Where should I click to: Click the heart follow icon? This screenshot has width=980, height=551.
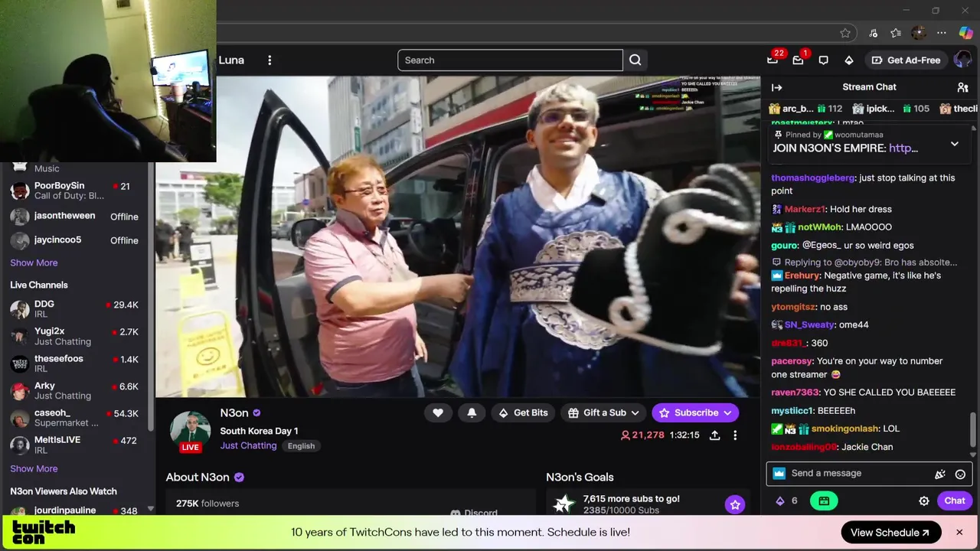click(x=438, y=412)
